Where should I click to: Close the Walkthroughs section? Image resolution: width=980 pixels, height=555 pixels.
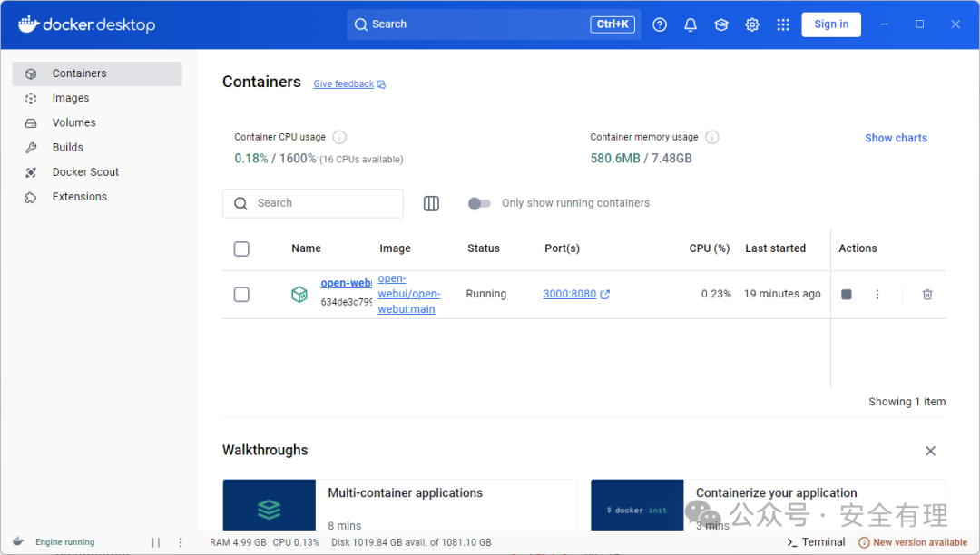click(x=930, y=451)
